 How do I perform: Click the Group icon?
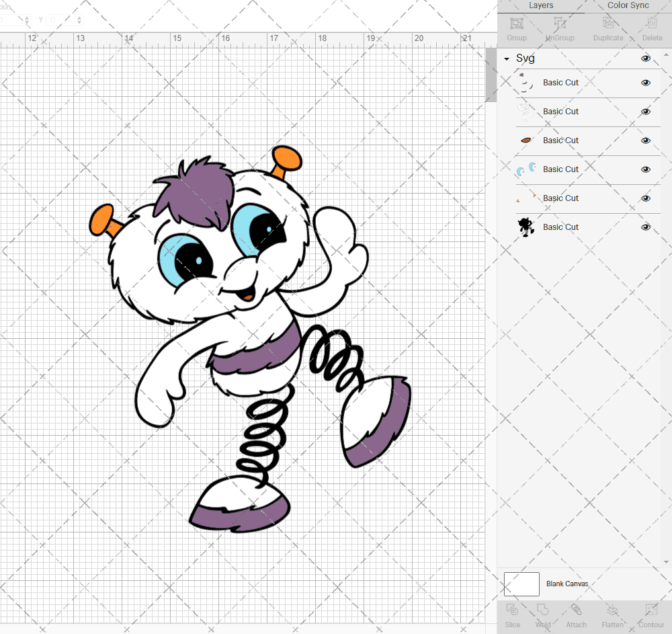tap(516, 28)
